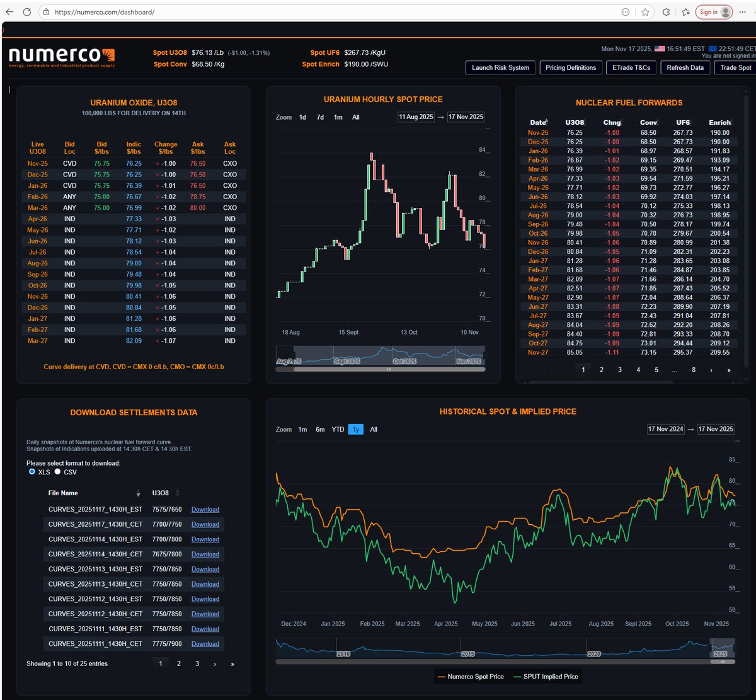This screenshot has width=756, height=700.
Task: Bookmark this page with the star icon
Action: [x=646, y=12]
